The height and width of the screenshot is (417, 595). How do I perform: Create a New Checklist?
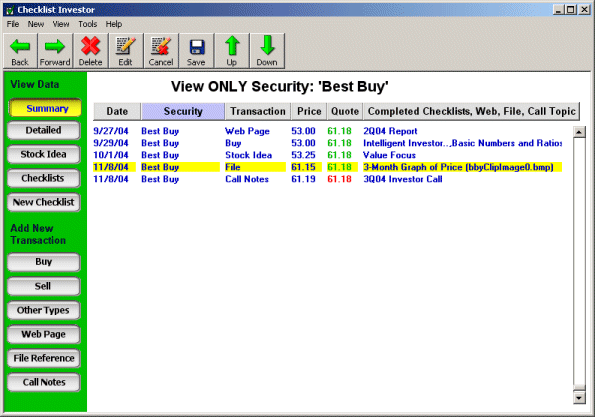pyautogui.click(x=44, y=202)
